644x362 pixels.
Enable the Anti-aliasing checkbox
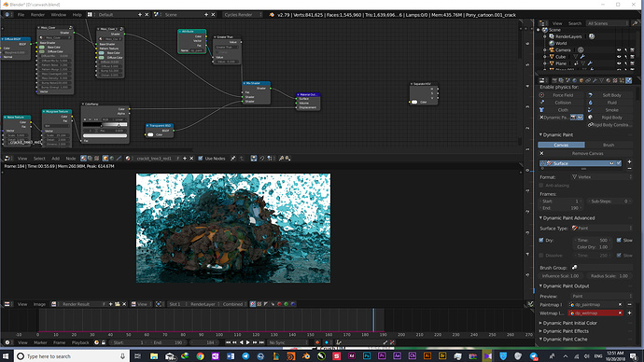click(x=541, y=186)
